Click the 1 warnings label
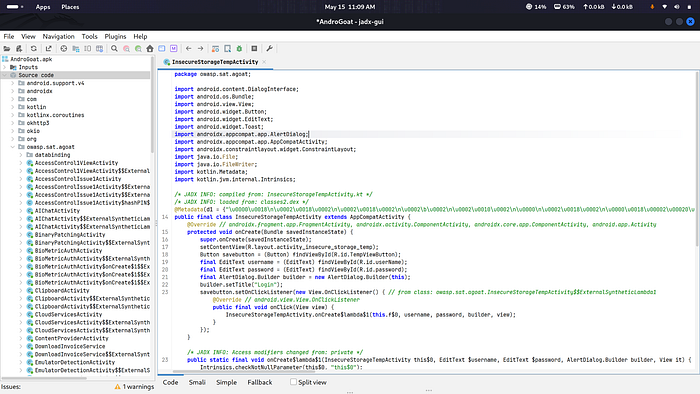 click(138, 386)
